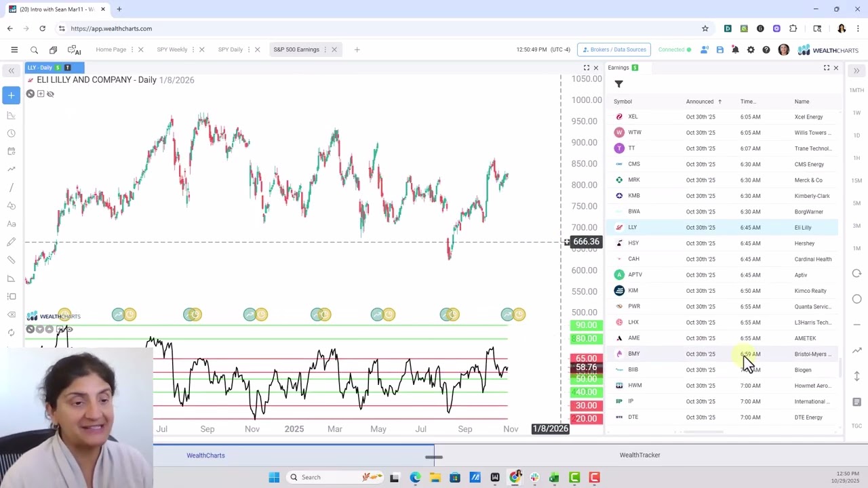Screen dimensions: 868x488
Task: Sort by the Announced column header
Action: tap(700, 102)
